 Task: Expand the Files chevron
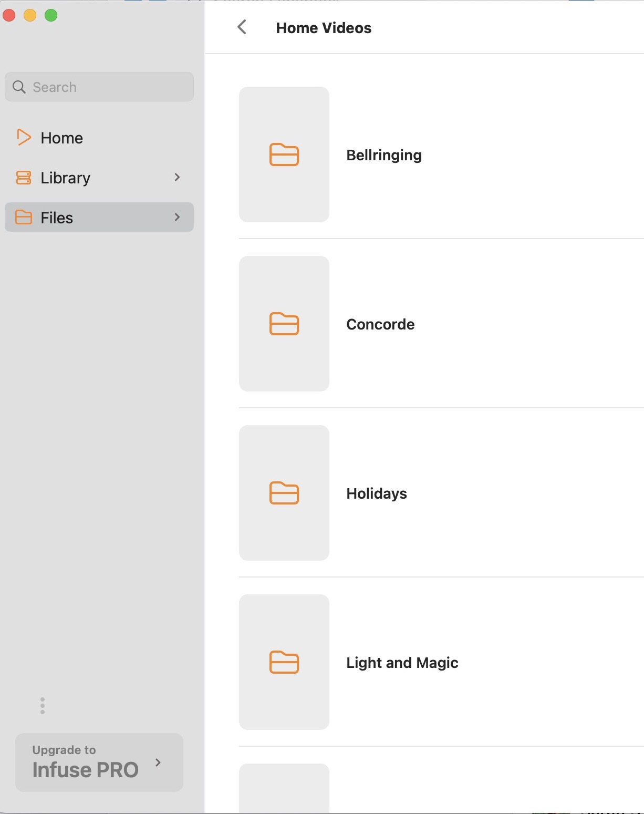(x=177, y=217)
